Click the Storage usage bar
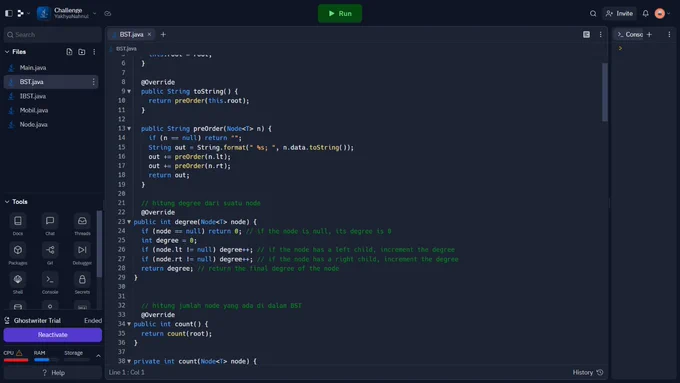Image resolution: width=680 pixels, height=383 pixels. tap(77, 360)
